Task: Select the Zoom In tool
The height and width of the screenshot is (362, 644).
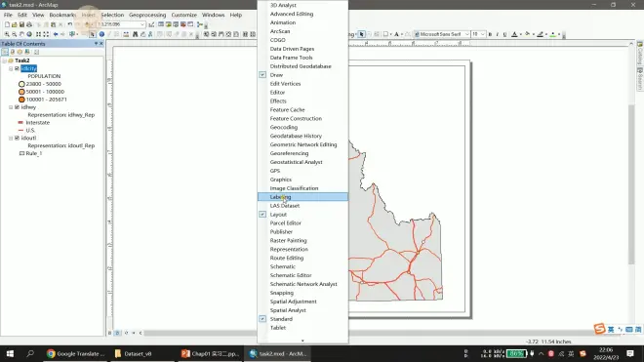Action: [x=7, y=34]
